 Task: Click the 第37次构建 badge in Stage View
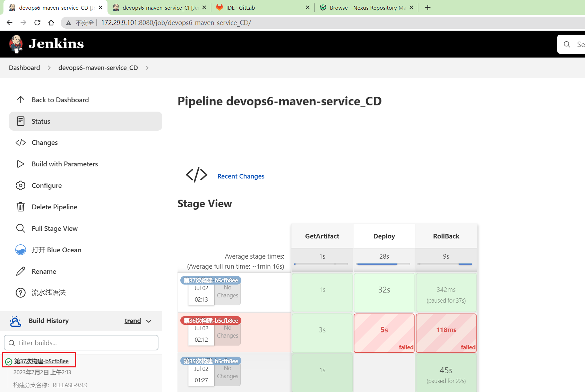[x=211, y=280]
